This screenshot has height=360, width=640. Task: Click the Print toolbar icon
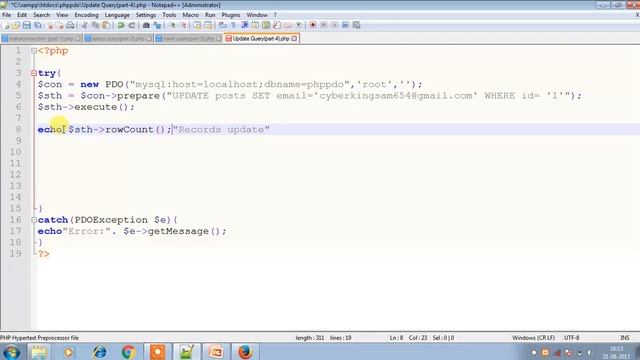click(x=70, y=25)
